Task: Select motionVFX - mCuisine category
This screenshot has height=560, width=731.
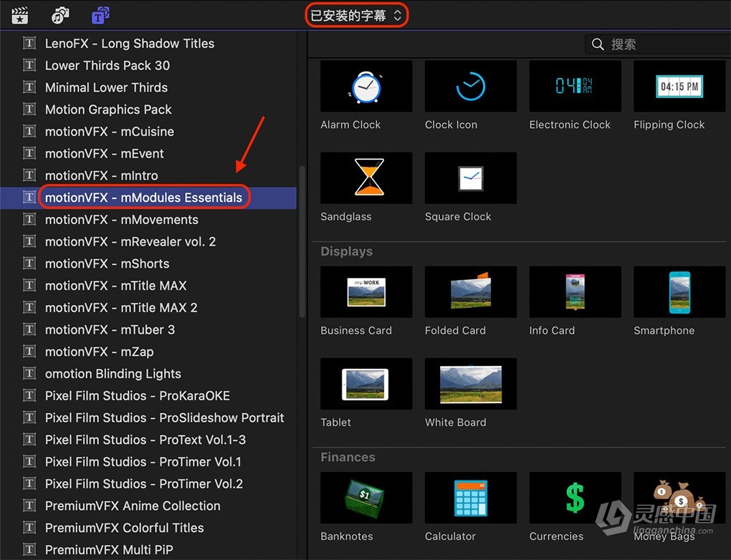Action: tap(148, 131)
